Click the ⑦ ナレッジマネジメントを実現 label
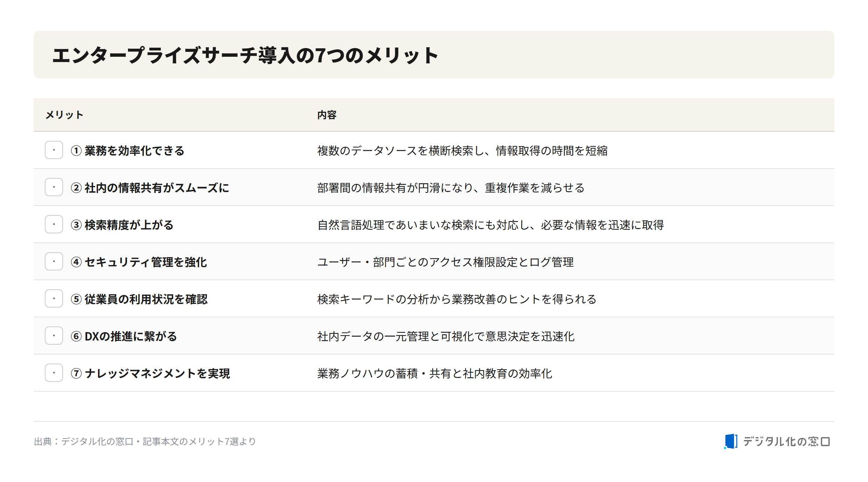Image resolution: width=868 pixels, height=482 pixels. coord(150,373)
